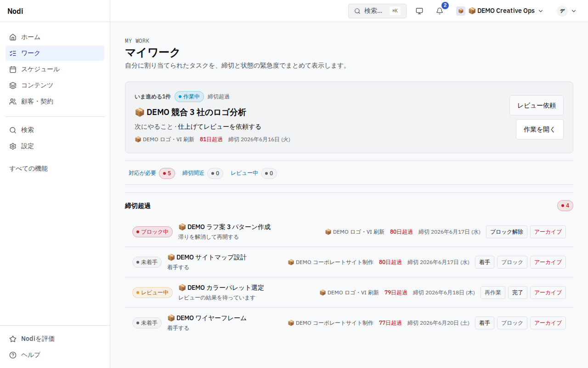Click the 作業を開く button
Screen dimensions: 588x368
tap(540, 129)
